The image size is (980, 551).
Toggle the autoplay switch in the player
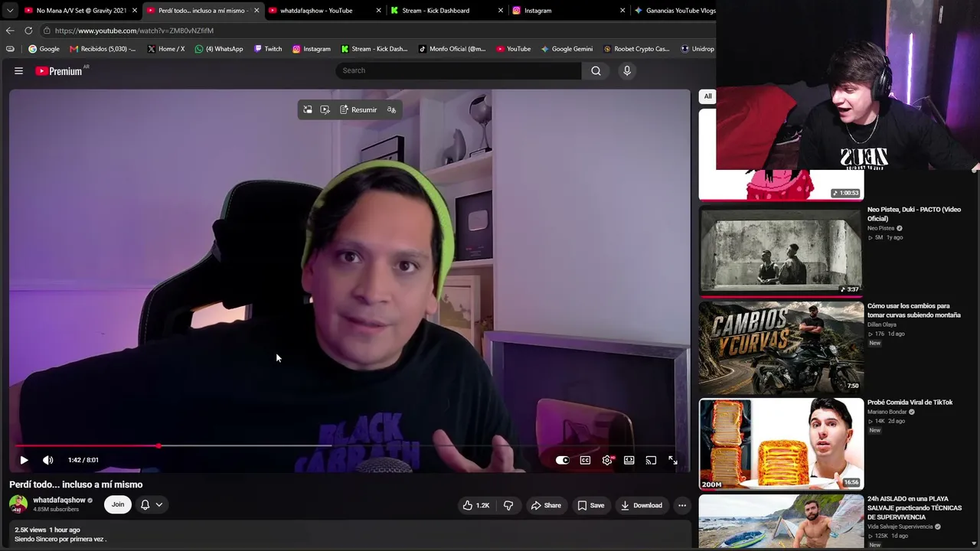tap(563, 460)
